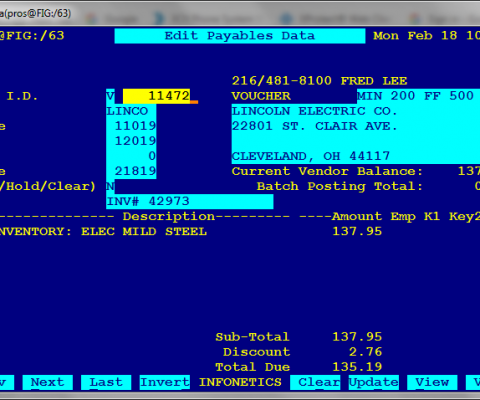Click the Next function button
480x400 pixels.
pos(48,382)
